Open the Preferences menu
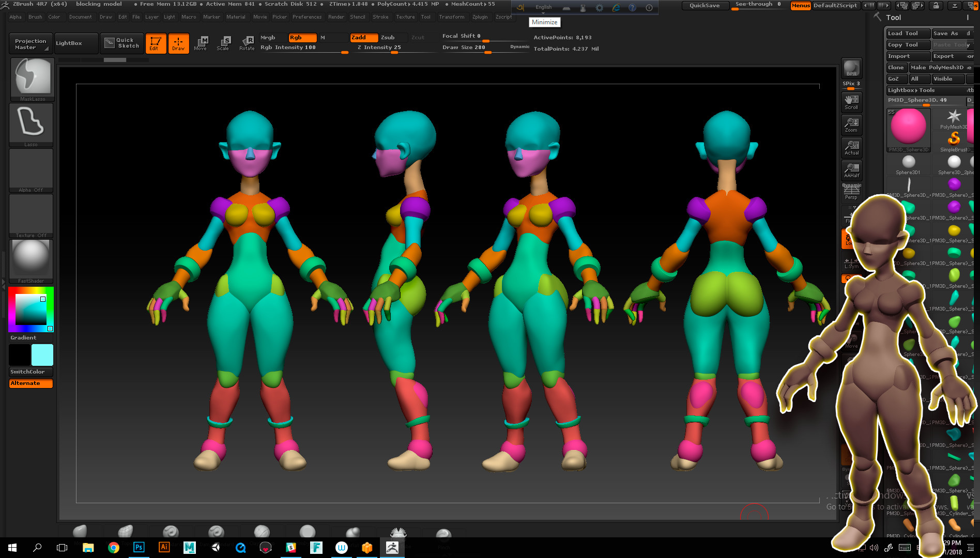The image size is (980, 558). pos(307,17)
